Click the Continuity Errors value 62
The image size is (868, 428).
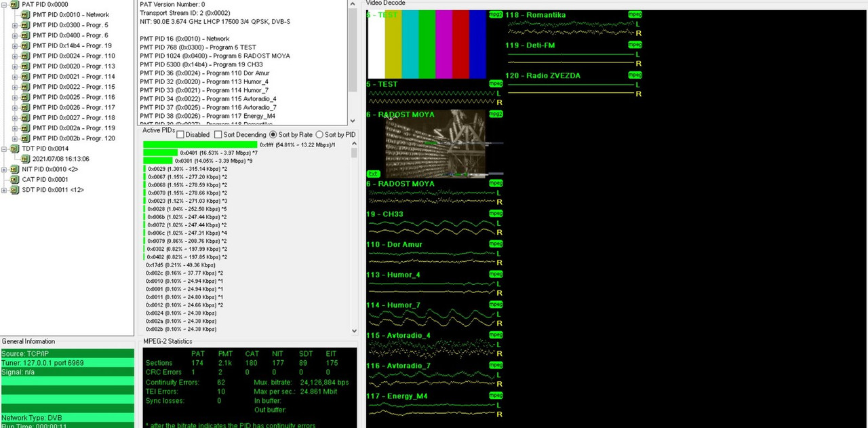coord(221,382)
